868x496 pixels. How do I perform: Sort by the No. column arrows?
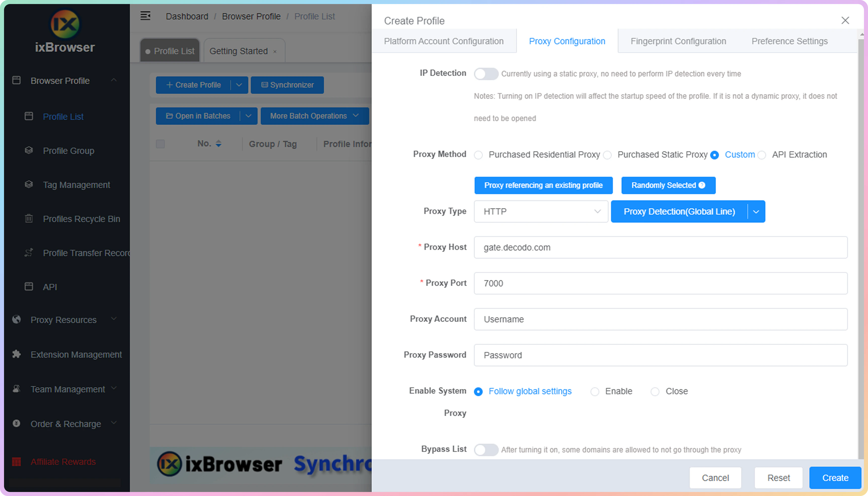coord(219,143)
